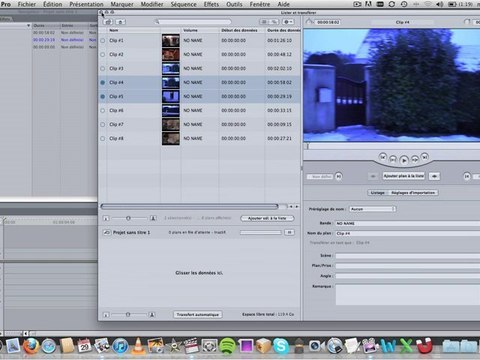Click the horizontal scrollbar under the clip list

(189, 207)
